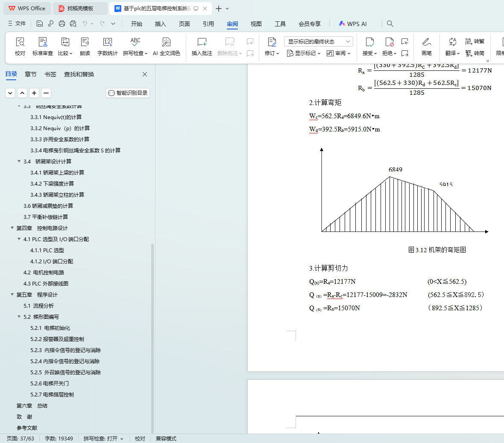The image size is (504, 443).
Task: Select the 画笔 pen tool
Action: click(x=427, y=47)
